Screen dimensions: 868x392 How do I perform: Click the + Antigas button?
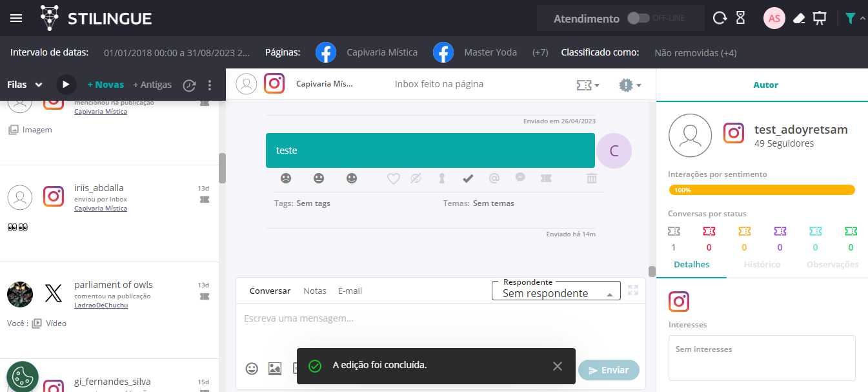(x=152, y=85)
